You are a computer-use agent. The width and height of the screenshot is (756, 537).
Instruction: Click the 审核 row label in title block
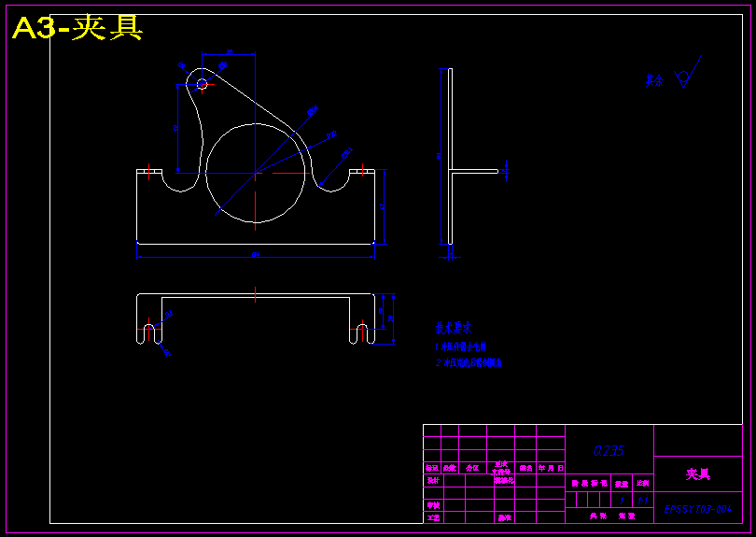point(433,505)
